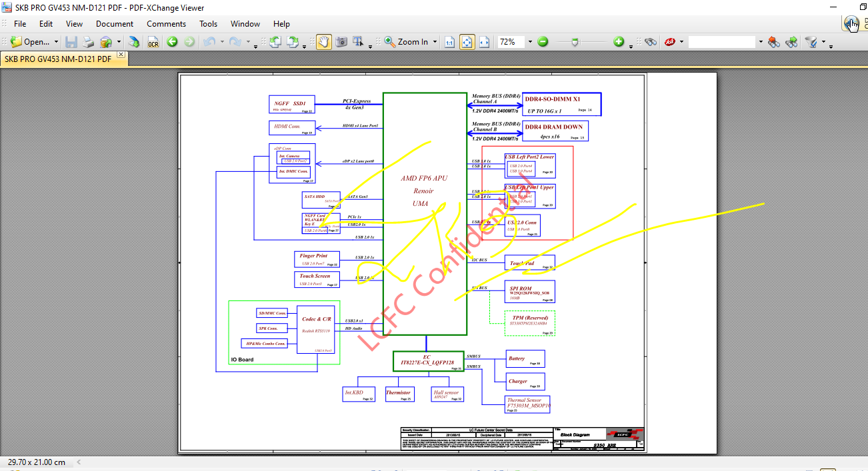Expand the Redo history dropdown
Viewport: 868px width, 471px height.
tap(249, 42)
